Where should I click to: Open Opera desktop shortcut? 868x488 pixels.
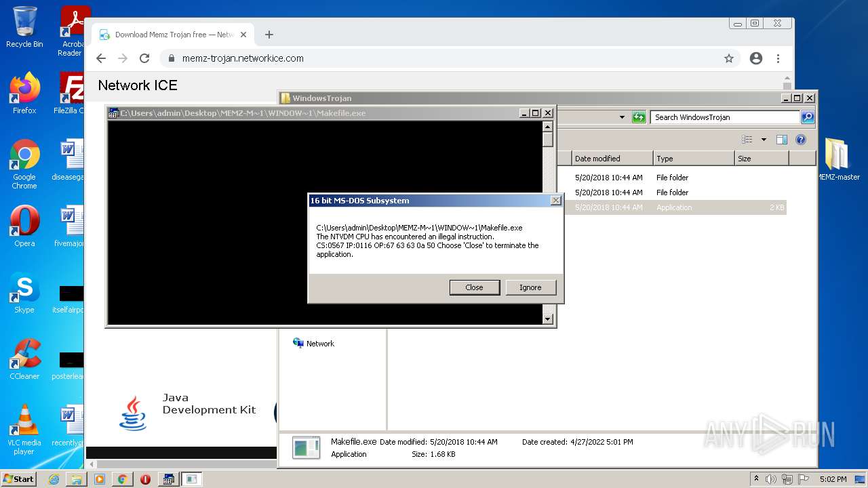tap(24, 226)
